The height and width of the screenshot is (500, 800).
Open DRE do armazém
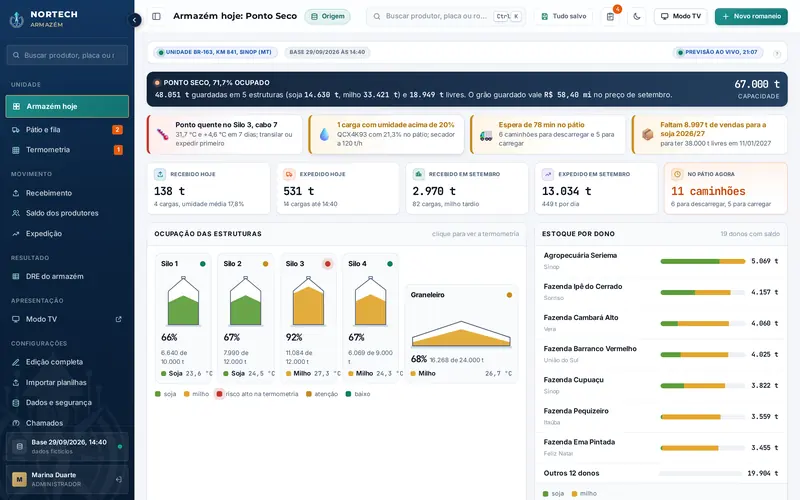point(67,277)
